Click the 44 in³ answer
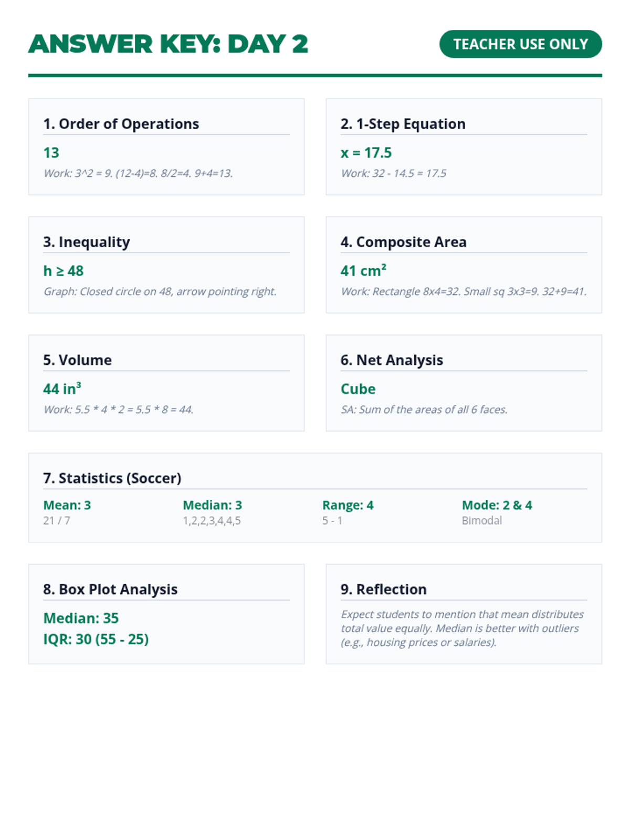The width and height of the screenshot is (630, 840). click(x=62, y=389)
